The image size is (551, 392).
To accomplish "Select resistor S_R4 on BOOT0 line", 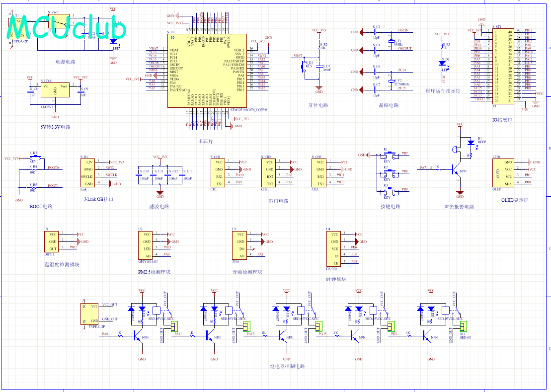I will click(x=33, y=169).
